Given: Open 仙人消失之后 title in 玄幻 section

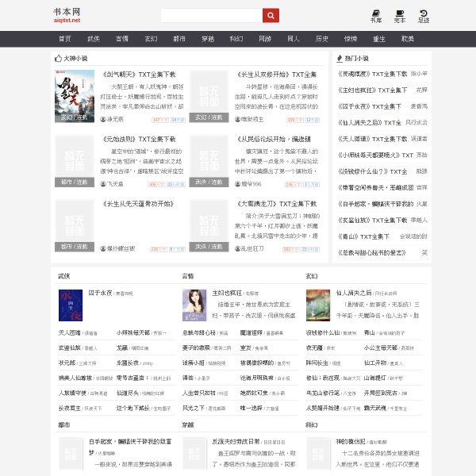Looking at the screenshot, I should (x=354, y=293).
